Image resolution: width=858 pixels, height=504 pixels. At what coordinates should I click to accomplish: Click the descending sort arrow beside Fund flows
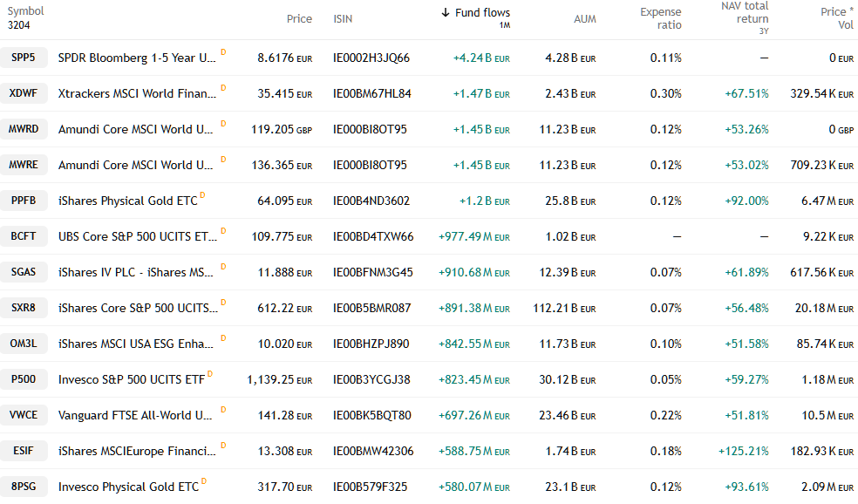coord(446,13)
